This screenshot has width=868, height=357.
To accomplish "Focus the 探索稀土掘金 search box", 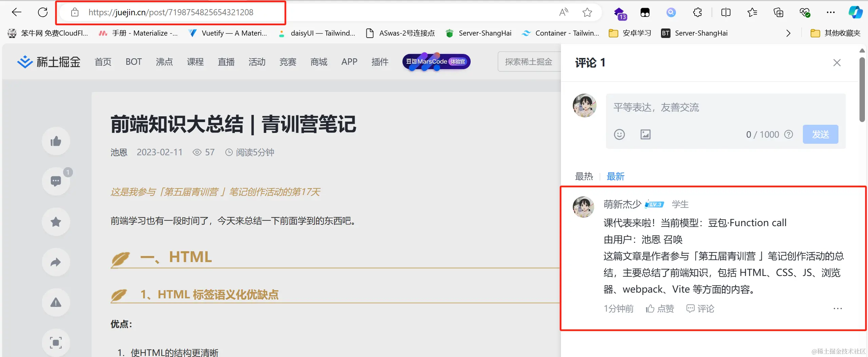I will point(529,62).
